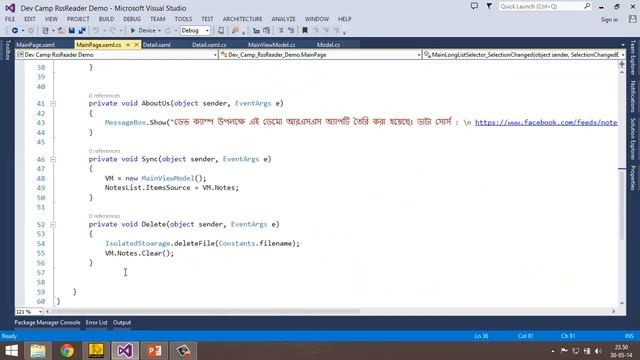Open the Error List panel
The height and width of the screenshot is (360, 640).
pyautogui.click(x=96, y=322)
